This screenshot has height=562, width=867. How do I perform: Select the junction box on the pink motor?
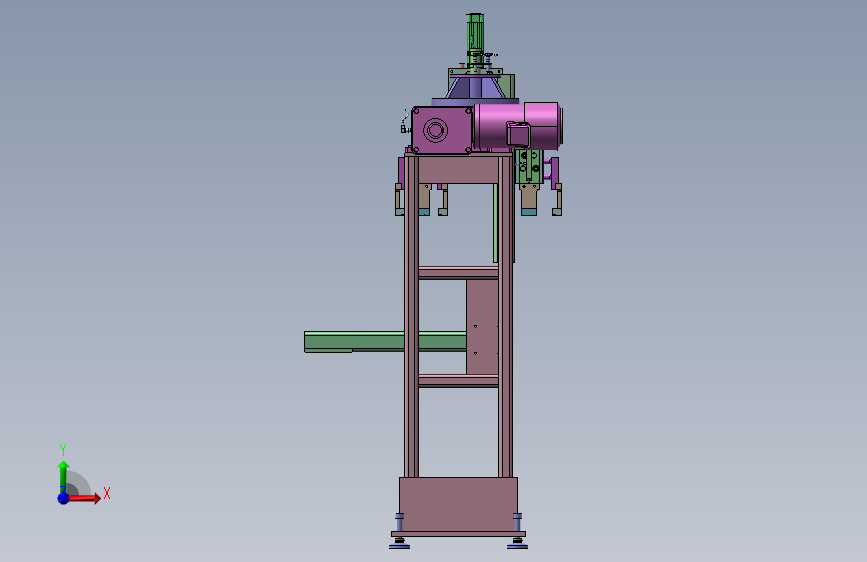[x=518, y=135]
